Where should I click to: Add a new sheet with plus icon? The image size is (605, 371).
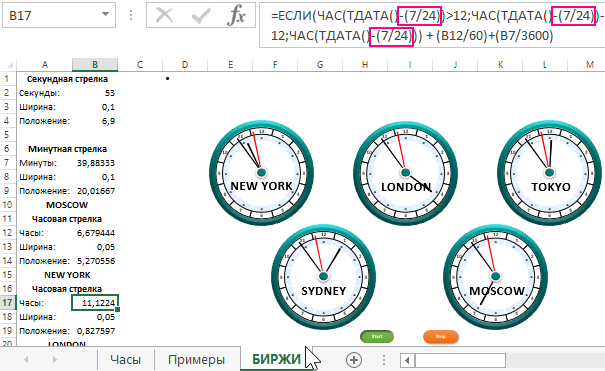354,360
